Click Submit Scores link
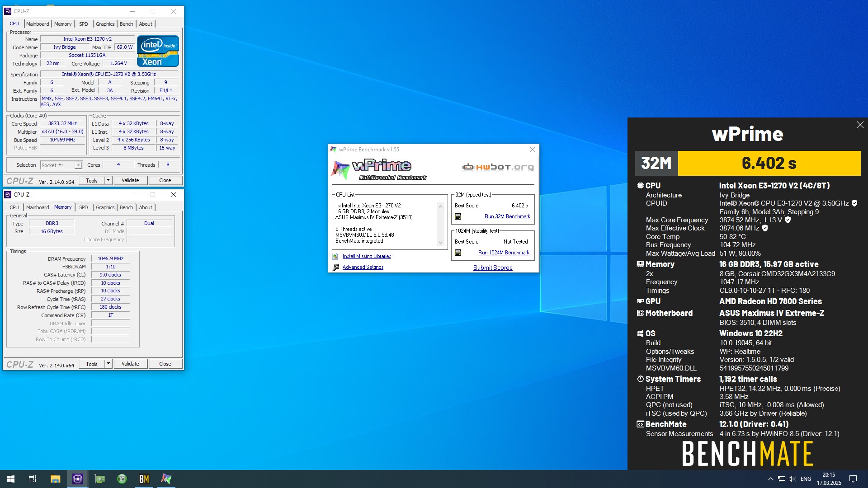Screen dimensions: 868x488 (493, 267)
